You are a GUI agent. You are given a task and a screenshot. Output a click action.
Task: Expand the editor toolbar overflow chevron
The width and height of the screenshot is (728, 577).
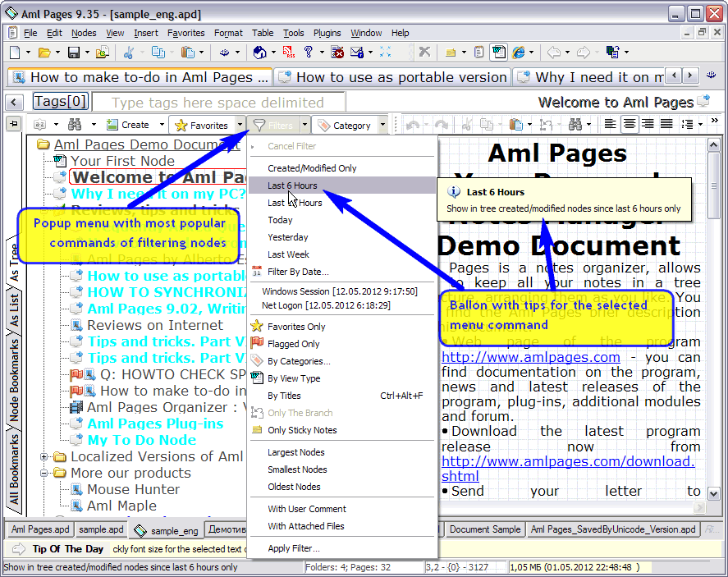click(x=715, y=121)
